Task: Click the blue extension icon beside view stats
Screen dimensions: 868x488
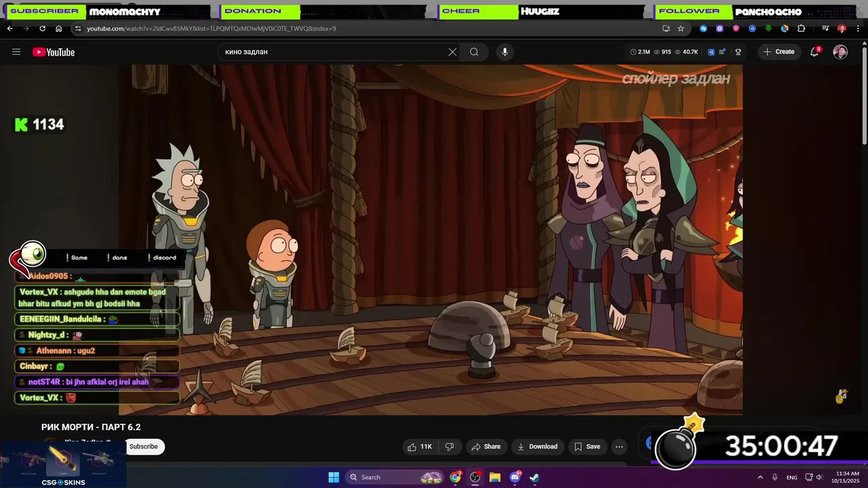Action: pos(711,52)
